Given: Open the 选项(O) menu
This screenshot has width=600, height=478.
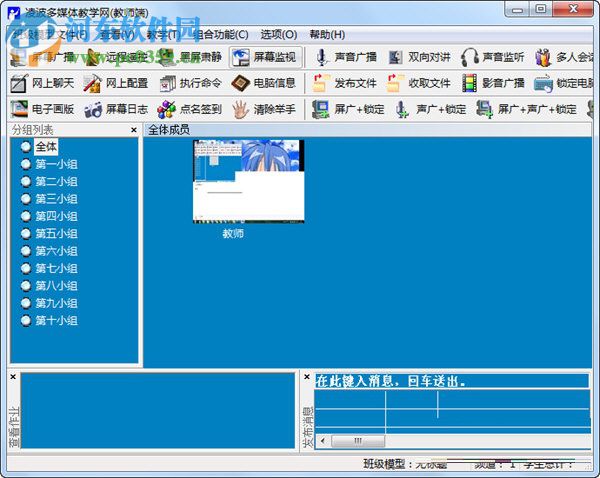Looking at the screenshot, I should [x=279, y=35].
